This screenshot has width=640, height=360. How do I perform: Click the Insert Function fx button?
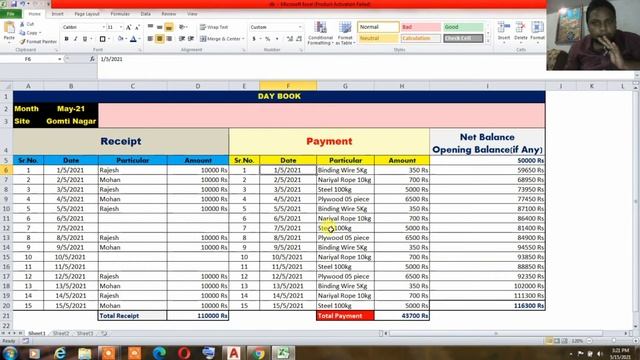pos(92,59)
